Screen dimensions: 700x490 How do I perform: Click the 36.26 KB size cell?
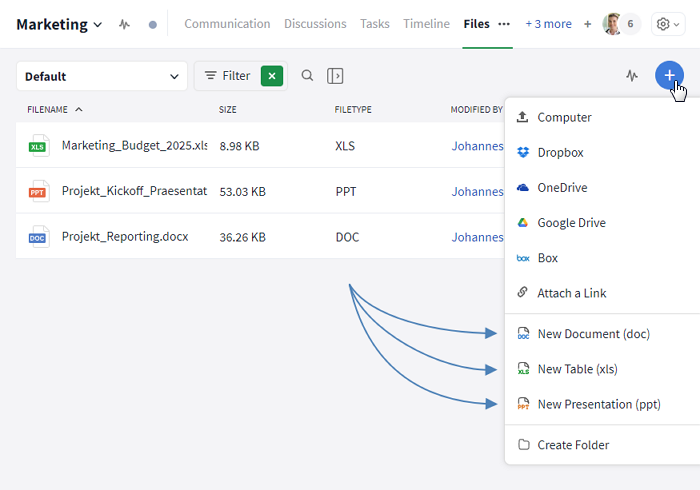coord(242,237)
